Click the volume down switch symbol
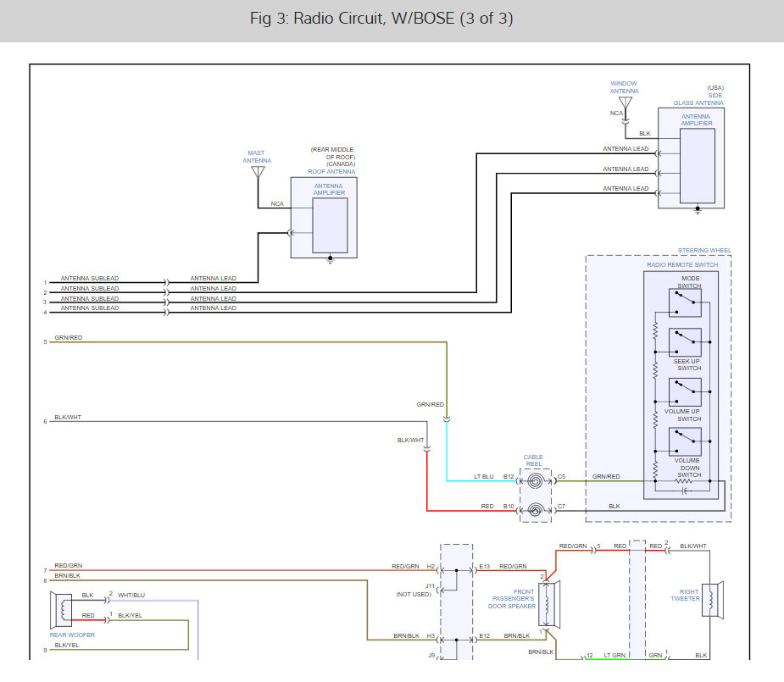 click(684, 442)
